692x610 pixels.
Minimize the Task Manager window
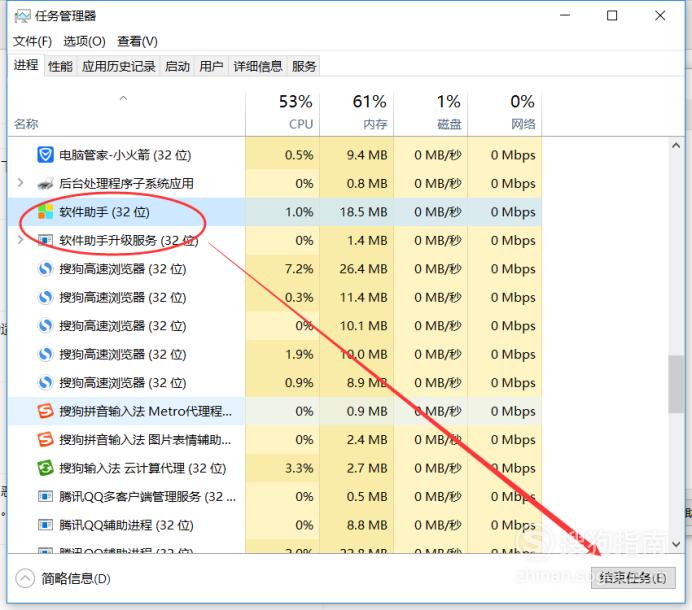tap(565, 15)
